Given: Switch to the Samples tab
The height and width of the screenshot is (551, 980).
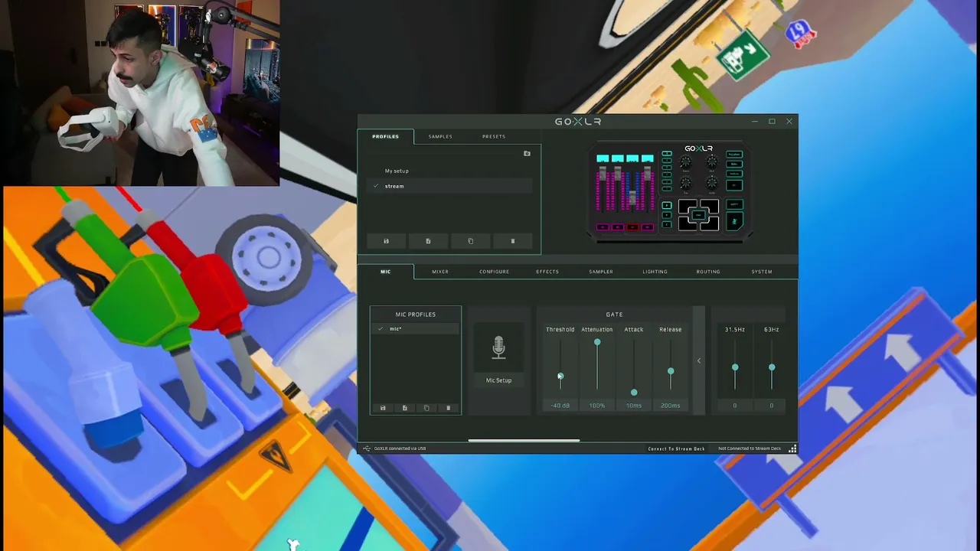Looking at the screenshot, I should coord(440,136).
